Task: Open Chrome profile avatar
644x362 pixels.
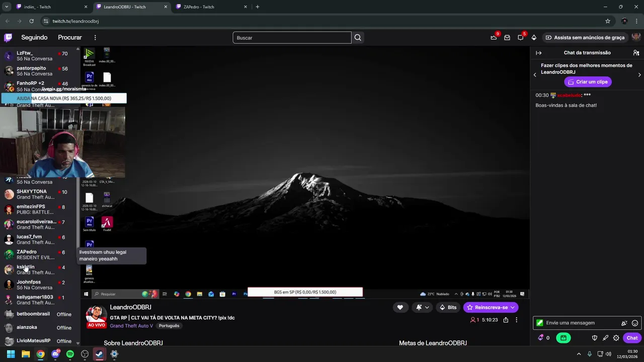Action: coord(624,21)
